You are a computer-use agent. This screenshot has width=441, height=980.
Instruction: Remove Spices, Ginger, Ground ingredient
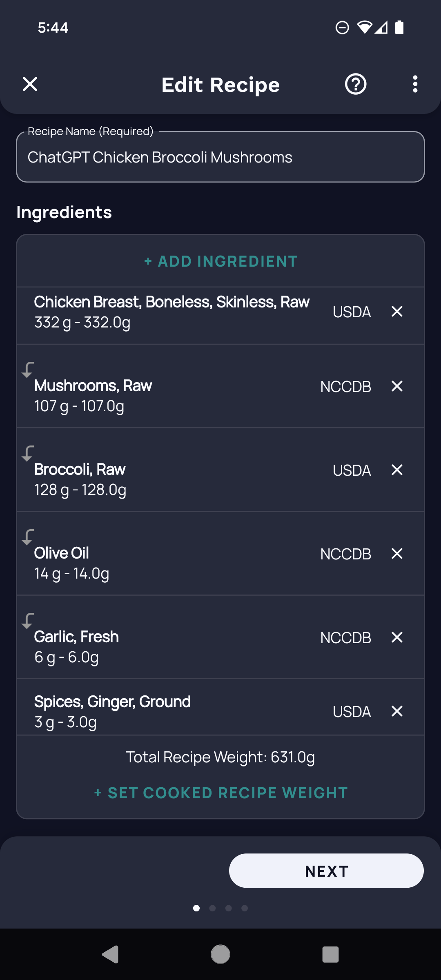pos(397,711)
